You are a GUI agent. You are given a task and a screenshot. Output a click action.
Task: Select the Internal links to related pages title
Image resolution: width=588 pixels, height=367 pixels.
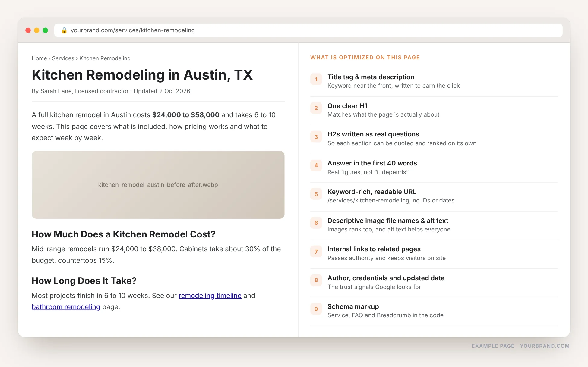[374, 249]
